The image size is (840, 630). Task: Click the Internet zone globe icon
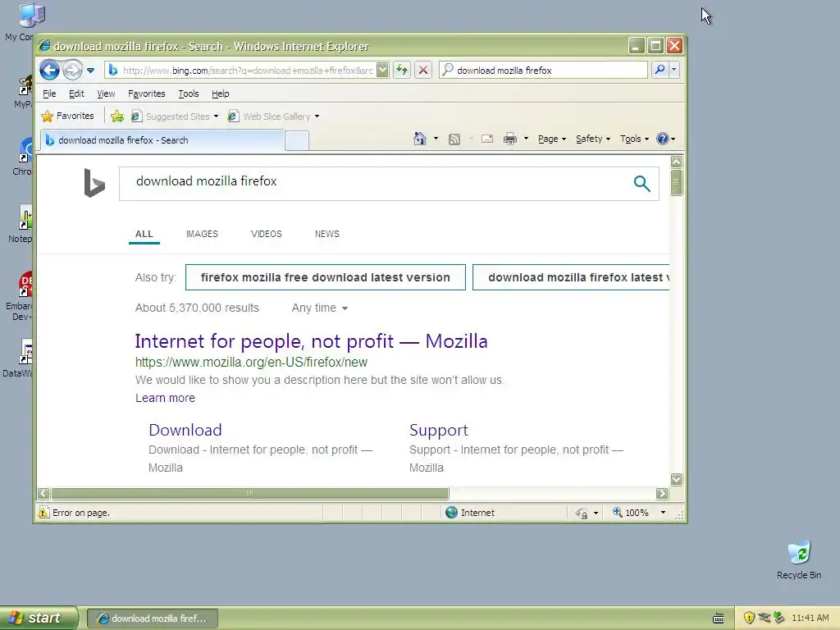point(452,513)
